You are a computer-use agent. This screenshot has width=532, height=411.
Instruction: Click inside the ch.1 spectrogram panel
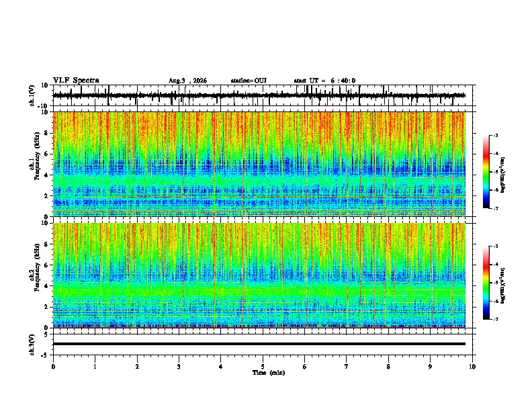point(259,164)
